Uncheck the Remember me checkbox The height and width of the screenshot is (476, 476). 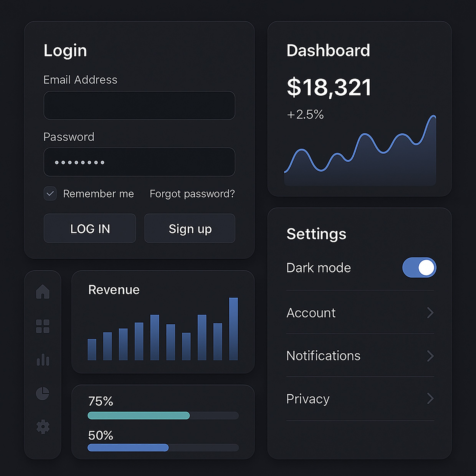coord(50,194)
